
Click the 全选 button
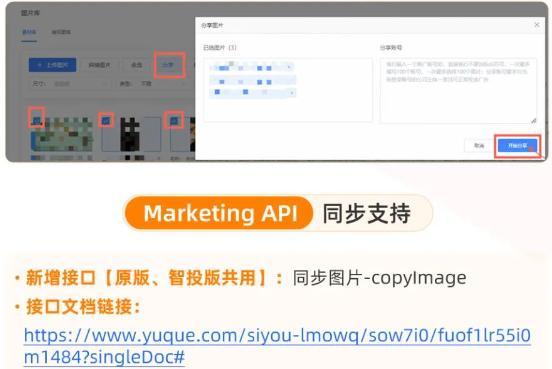coord(136,65)
